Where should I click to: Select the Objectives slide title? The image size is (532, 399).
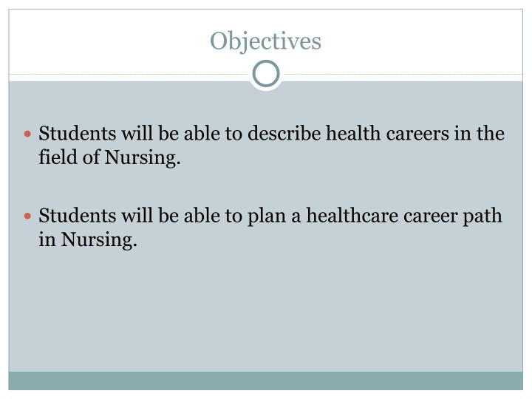(266, 41)
